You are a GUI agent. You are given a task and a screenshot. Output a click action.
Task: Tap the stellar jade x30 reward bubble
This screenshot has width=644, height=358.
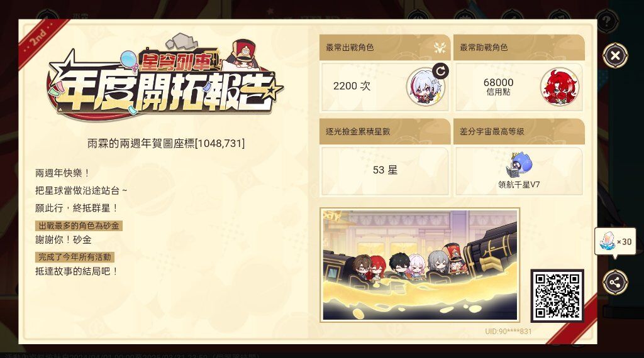pos(615,242)
